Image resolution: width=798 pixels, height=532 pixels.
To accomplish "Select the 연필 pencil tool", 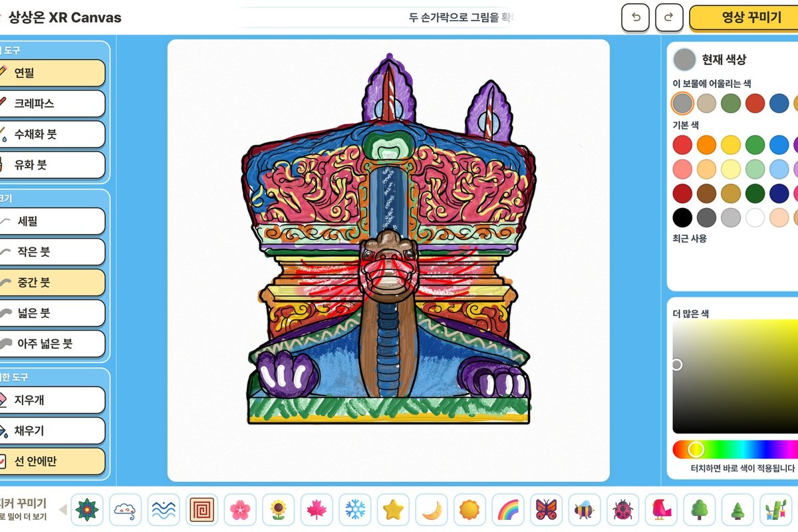I will pos(51,73).
